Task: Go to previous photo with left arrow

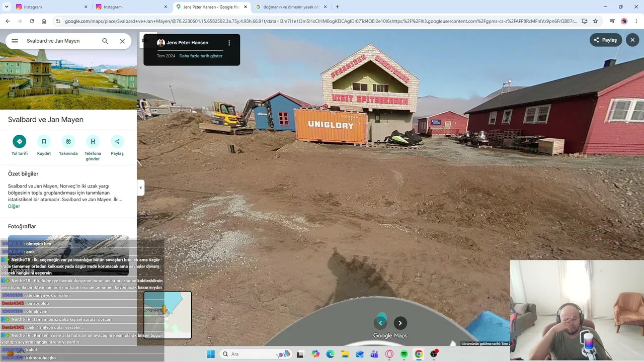Action: click(x=380, y=323)
